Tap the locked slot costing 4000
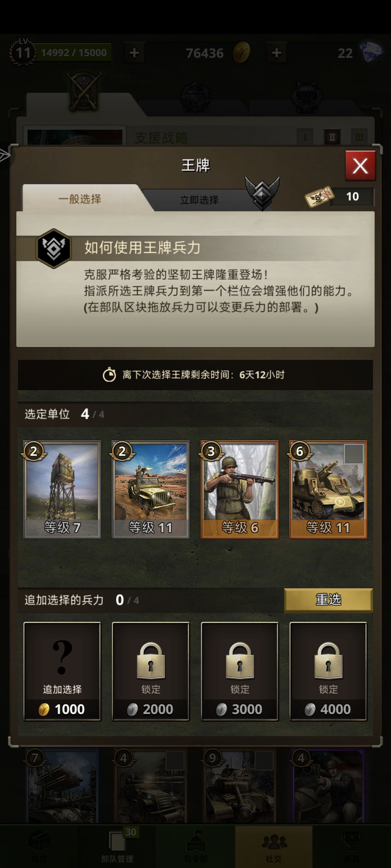Viewport: 391px width, 868px height. (x=328, y=671)
